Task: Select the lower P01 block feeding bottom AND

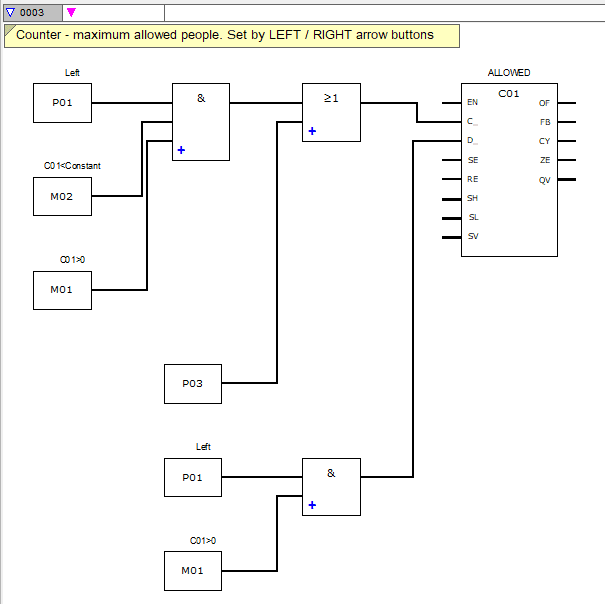Action: tap(193, 477)
